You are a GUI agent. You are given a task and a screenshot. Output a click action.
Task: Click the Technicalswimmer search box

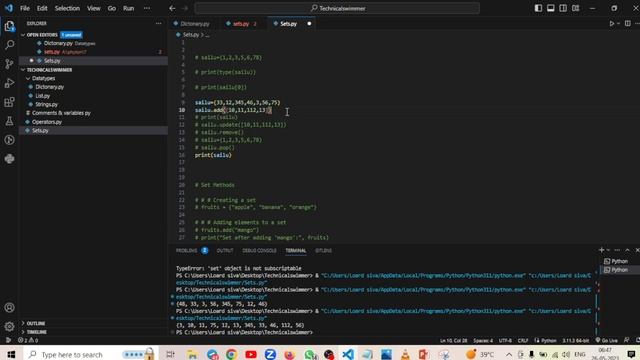[x=337, y=8]
